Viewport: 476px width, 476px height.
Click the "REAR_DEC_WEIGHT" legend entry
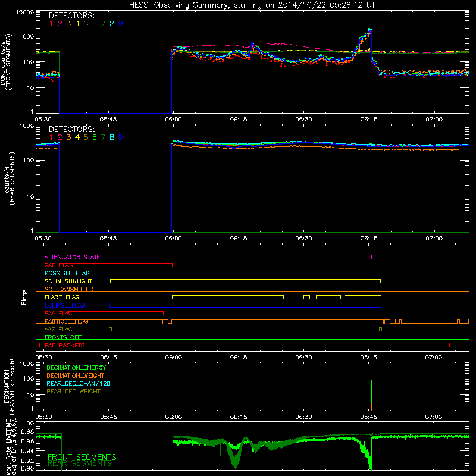pyautogui.click(x=73, y=392)
